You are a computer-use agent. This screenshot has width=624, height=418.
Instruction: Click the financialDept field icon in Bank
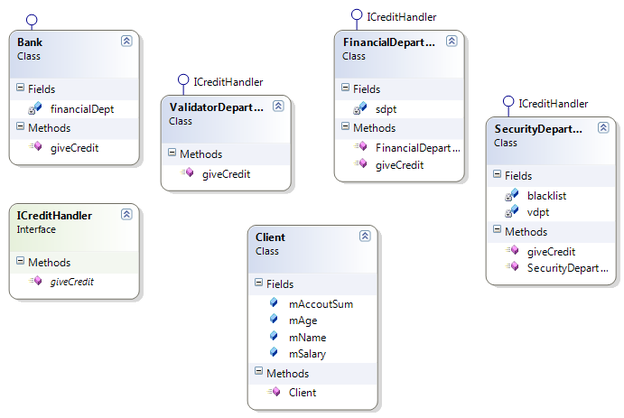(35, 107)
